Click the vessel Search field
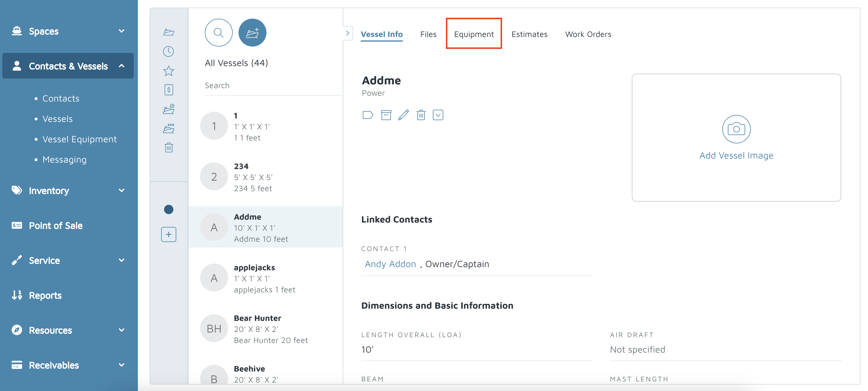 click(273, 86)
